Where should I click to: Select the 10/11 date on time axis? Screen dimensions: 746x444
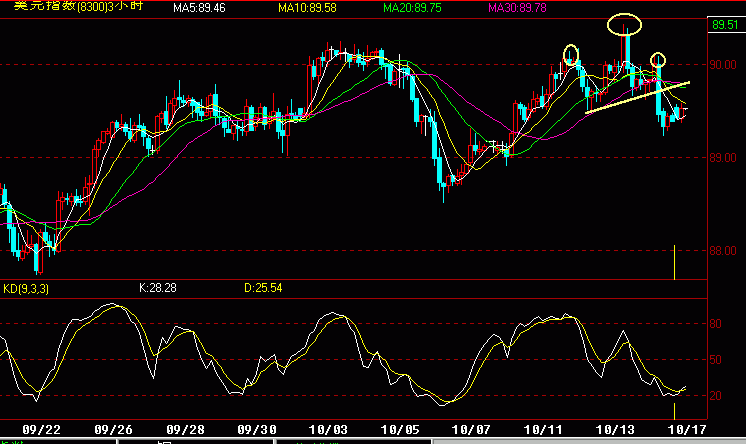click(x=543, y=430)
